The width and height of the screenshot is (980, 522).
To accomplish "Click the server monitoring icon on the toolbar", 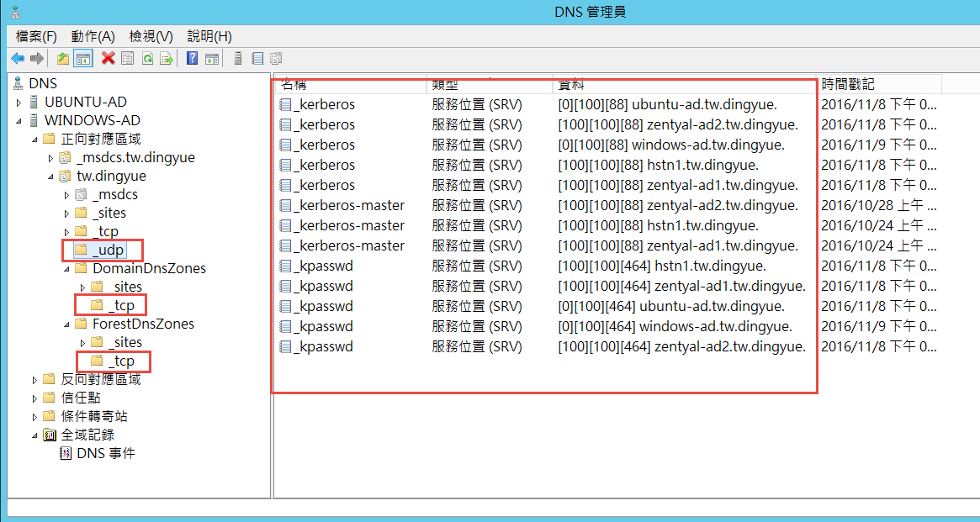I will point(236,57).
